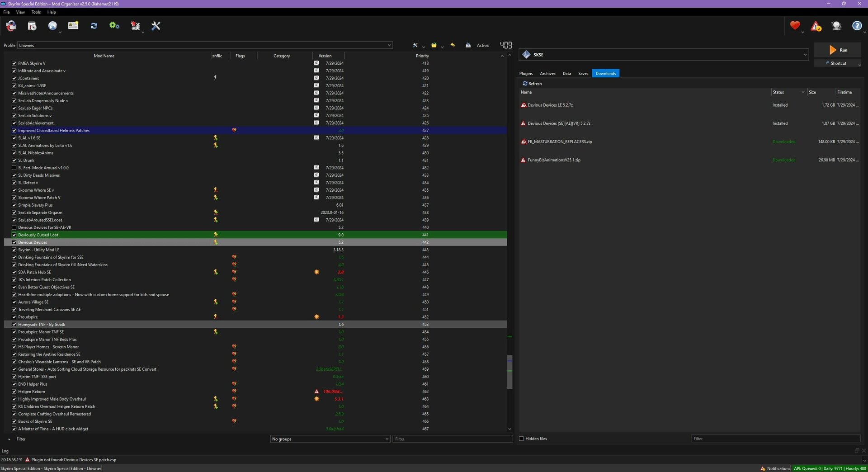Open the View menu
Image resolution: width=868 pixels, height=472 pixels.
20,12
